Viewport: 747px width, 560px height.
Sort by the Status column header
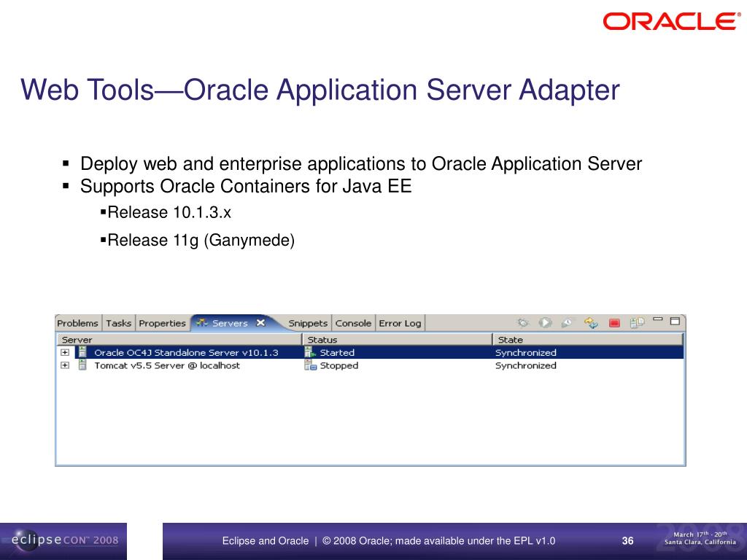[398, 340]
